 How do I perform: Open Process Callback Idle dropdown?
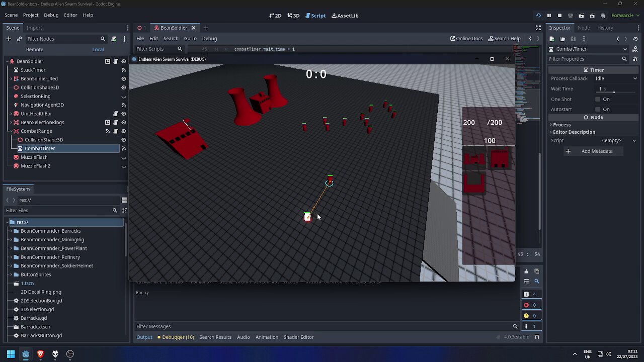point(616,78)
